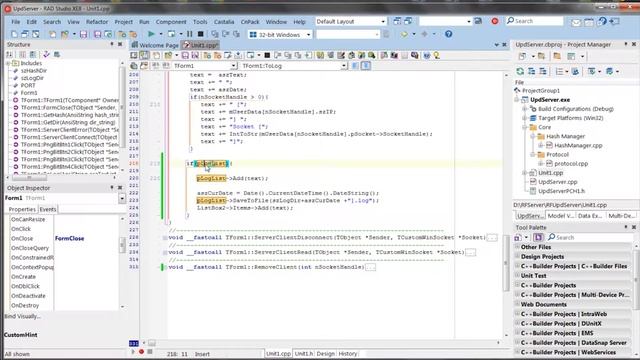
Task: Open the Component menu
Action: click(171, 22)
